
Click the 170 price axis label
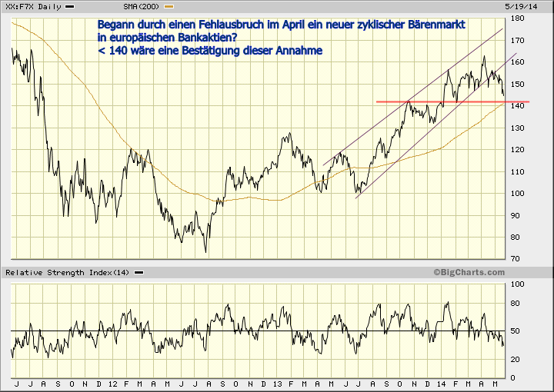518,41
